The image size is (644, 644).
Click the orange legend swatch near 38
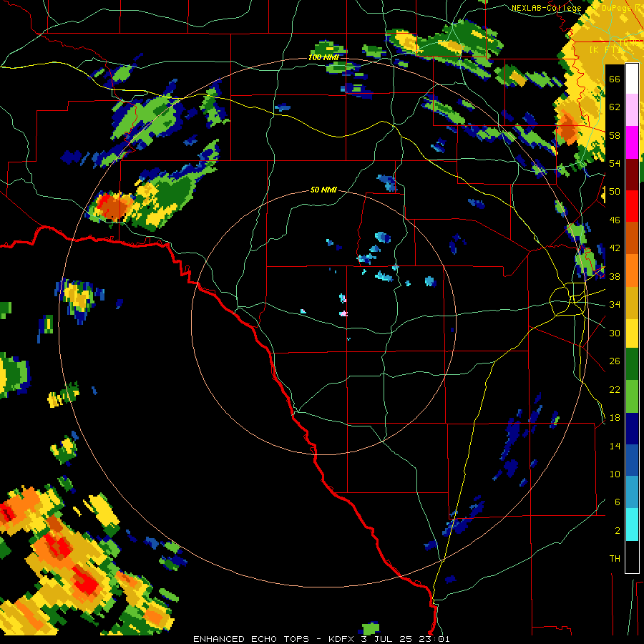point(632,270)
